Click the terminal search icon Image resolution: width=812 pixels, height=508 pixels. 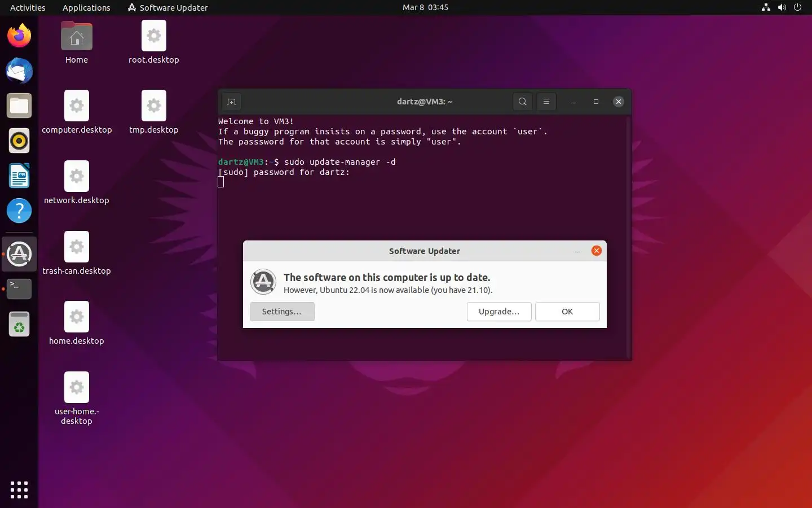click(x=523, y=102)
